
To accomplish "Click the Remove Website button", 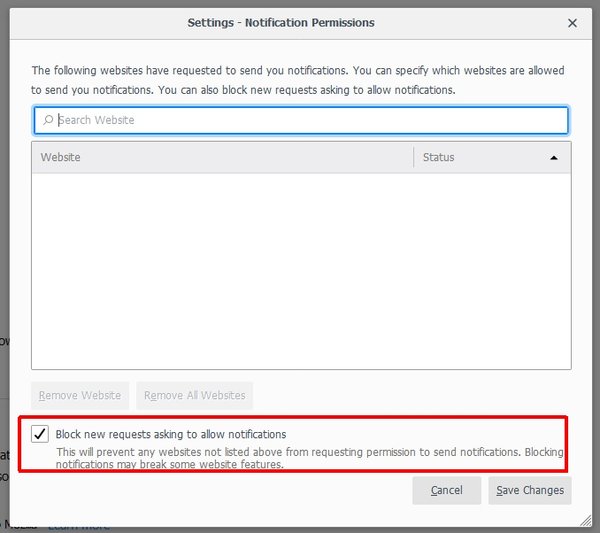I will point(80,395).
